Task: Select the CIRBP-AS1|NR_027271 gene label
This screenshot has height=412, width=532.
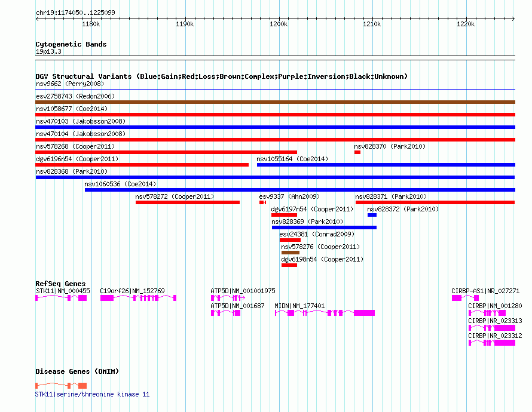Action: point(485,291)
